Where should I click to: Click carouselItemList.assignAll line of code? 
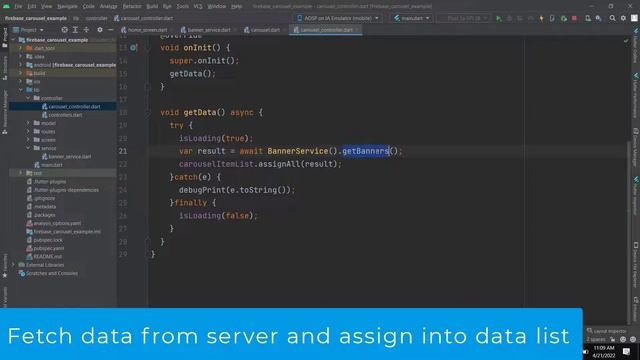(x=260, y=164)
